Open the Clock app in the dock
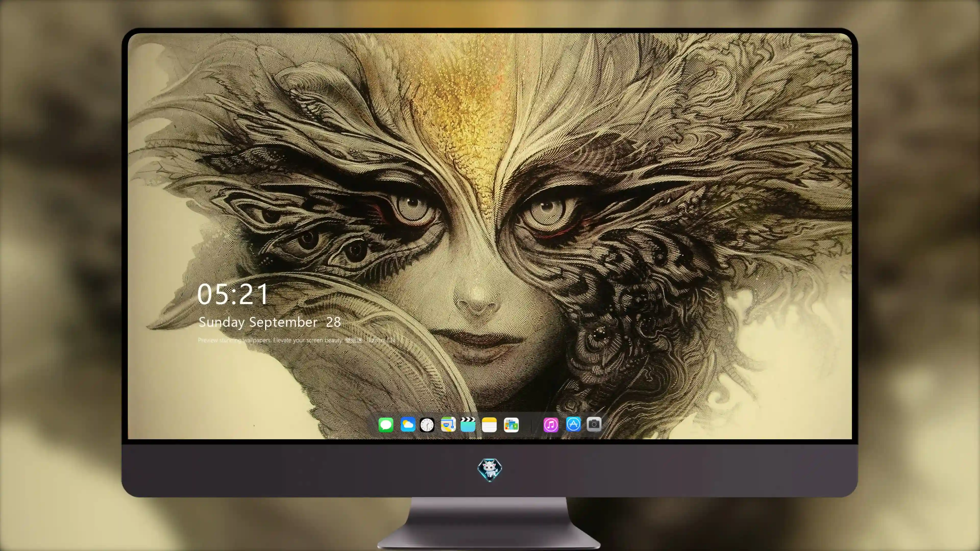The width and height of the screenshot is (980, 551). point(427,425)
